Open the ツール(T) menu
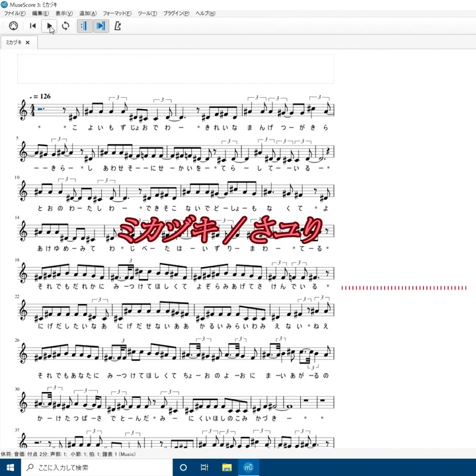The width and height of the screenshot is (476, 476). tap(147, 13)
